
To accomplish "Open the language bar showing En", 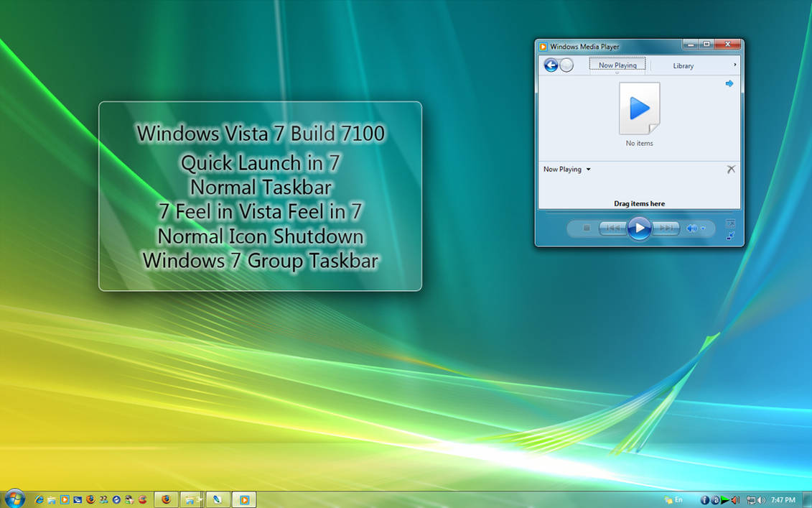I will click(675, 499).
